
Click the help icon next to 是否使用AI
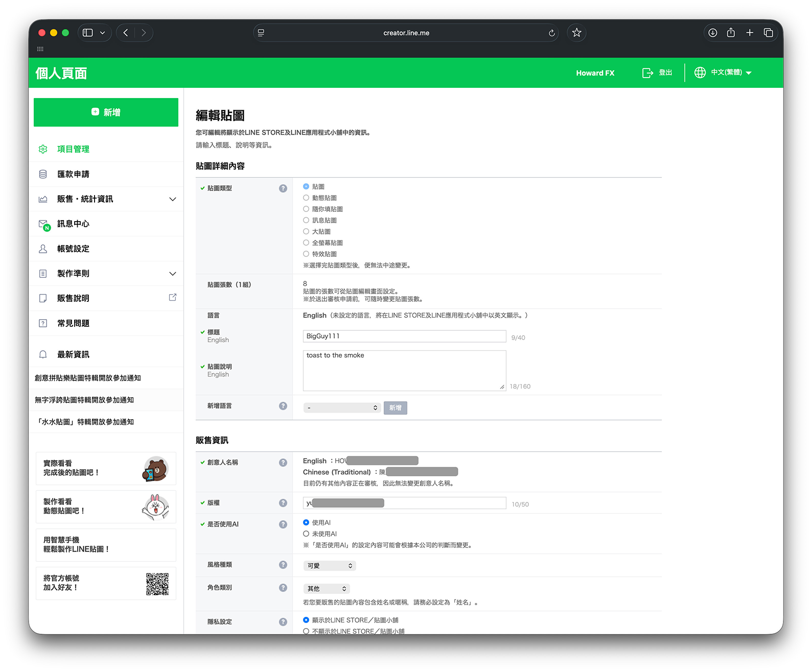pos(283,524)
